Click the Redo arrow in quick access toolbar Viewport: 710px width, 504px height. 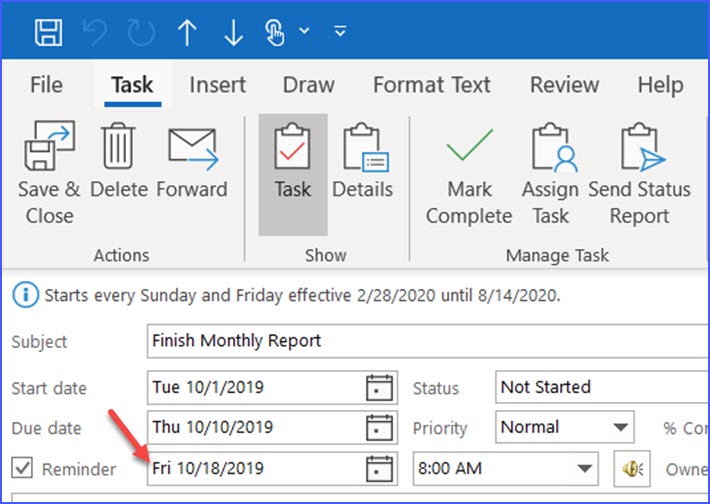pyautogui.click(x=141, y=32)
